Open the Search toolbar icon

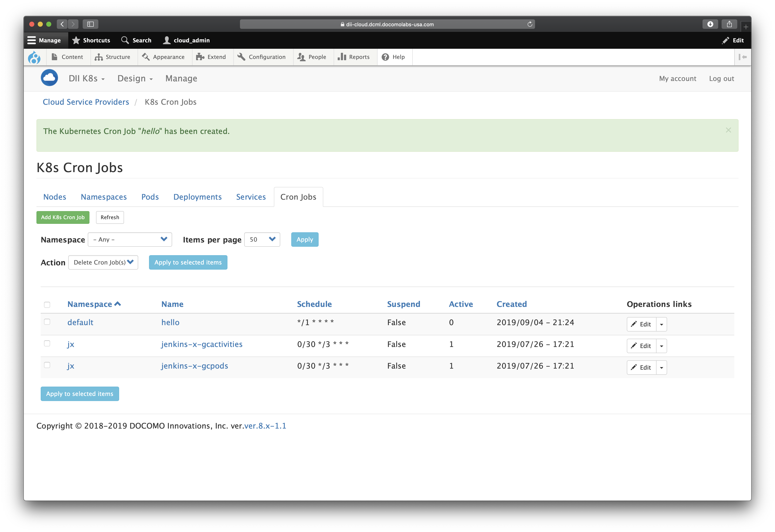(125, 40)
